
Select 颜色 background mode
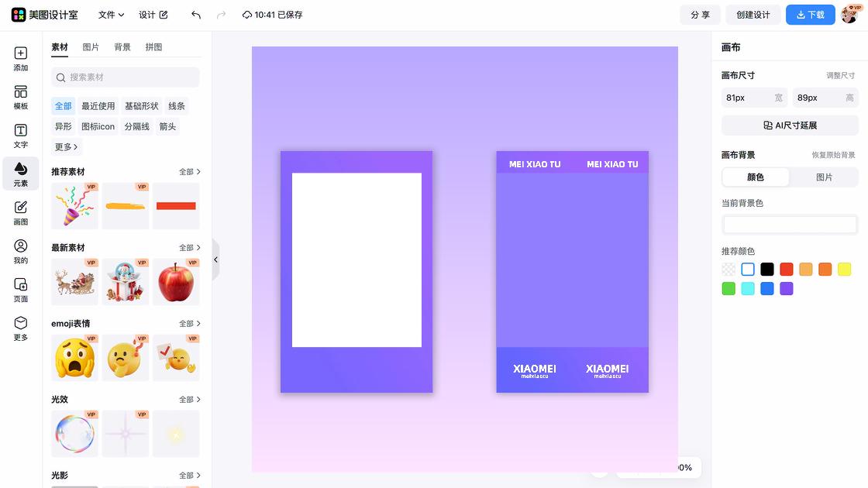coord(756,177)
